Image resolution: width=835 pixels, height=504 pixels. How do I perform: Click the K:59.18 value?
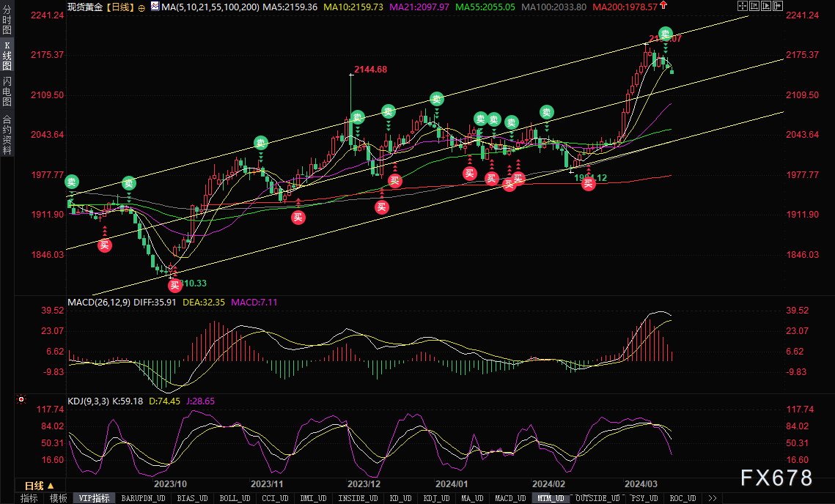tap(127, 401)
